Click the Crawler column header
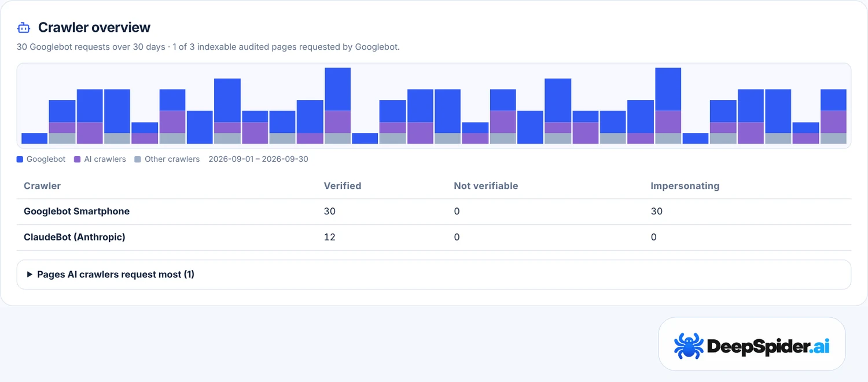The image size is (868, 382). click(42, 186)
